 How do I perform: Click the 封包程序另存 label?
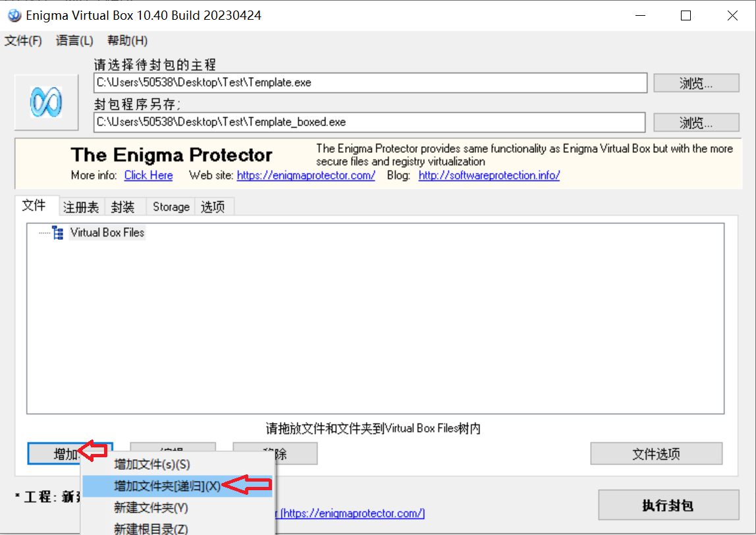point(137,104)
